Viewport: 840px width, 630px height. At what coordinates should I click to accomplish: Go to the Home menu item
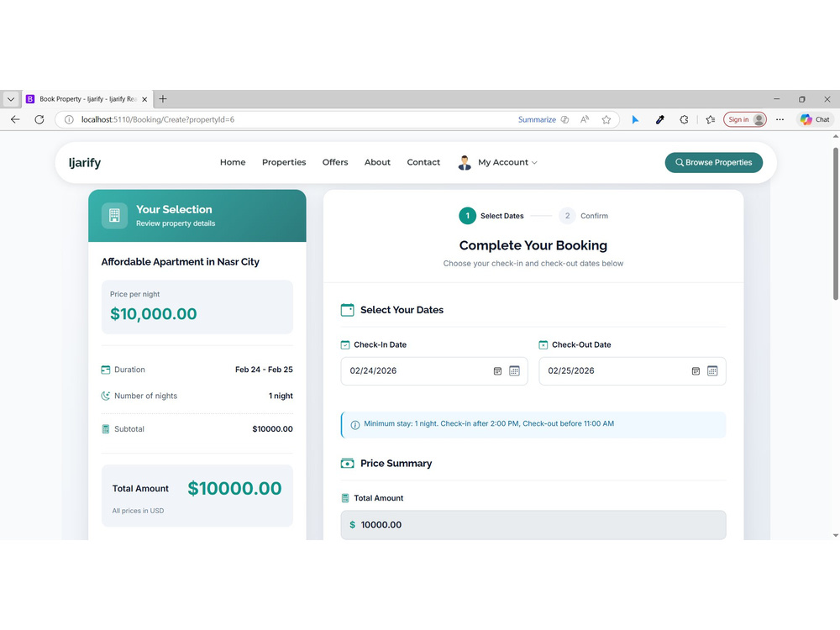coord(233,162)
